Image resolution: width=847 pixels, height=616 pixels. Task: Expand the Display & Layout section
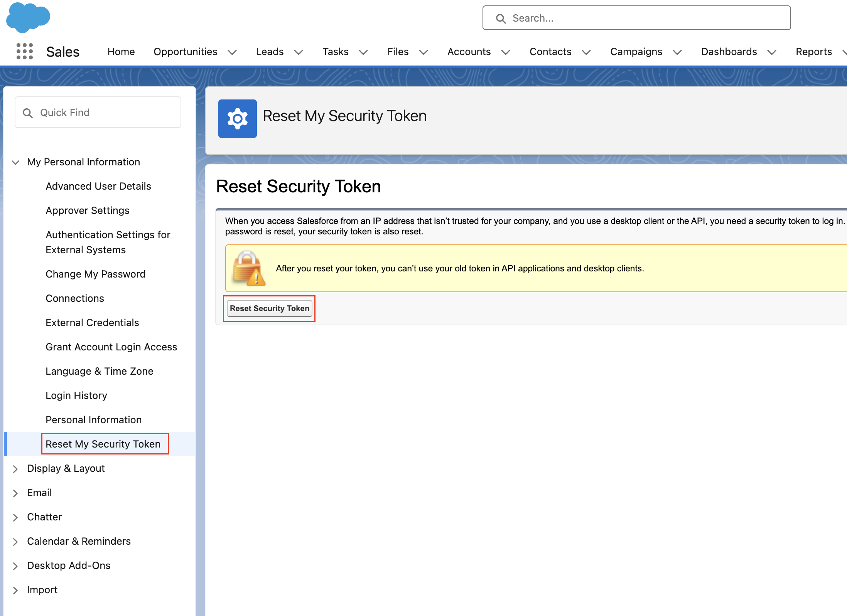(15, 469)
